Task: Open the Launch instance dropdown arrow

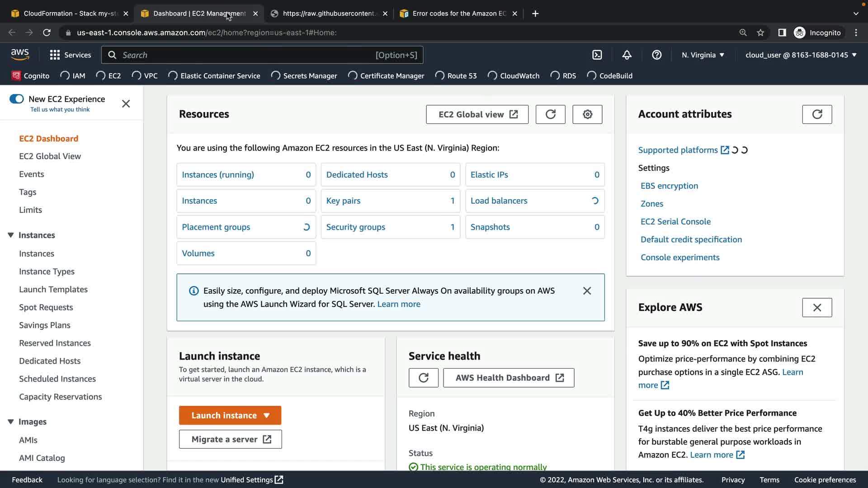Action: tap(267, 415)
